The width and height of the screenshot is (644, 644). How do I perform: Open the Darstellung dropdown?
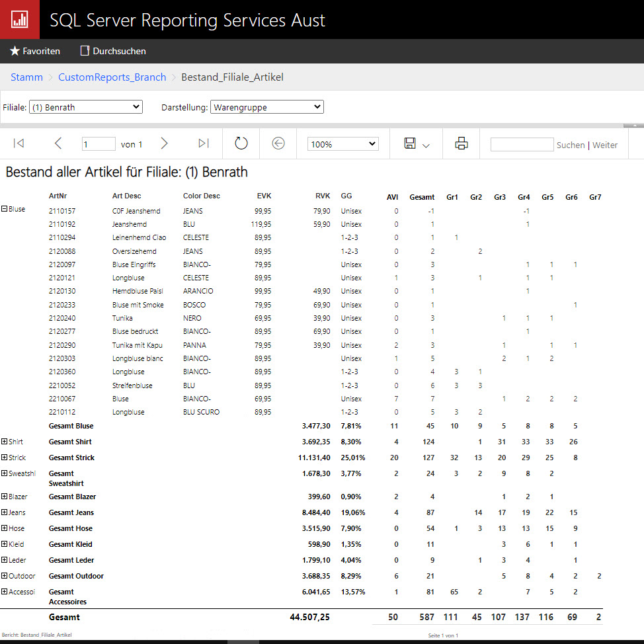[266, 107]
